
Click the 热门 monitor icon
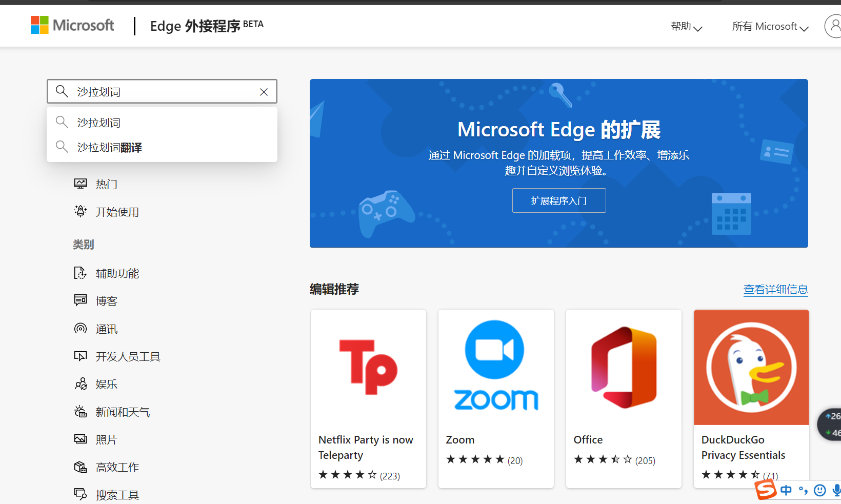81,184
